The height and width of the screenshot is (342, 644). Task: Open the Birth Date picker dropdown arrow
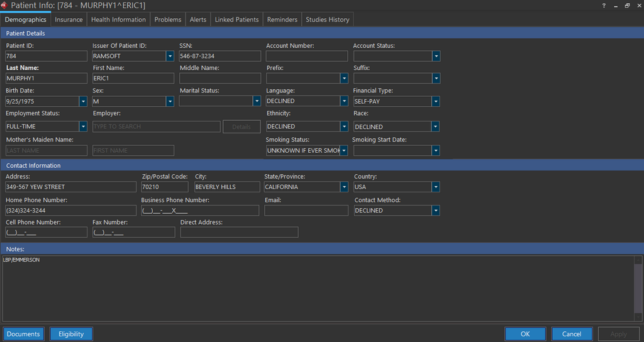(x=83, y=101)
